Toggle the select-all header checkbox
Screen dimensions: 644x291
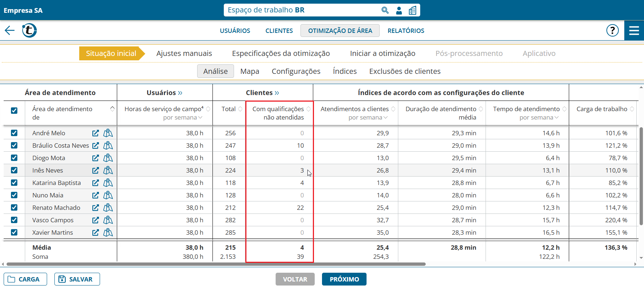(14, 110)
